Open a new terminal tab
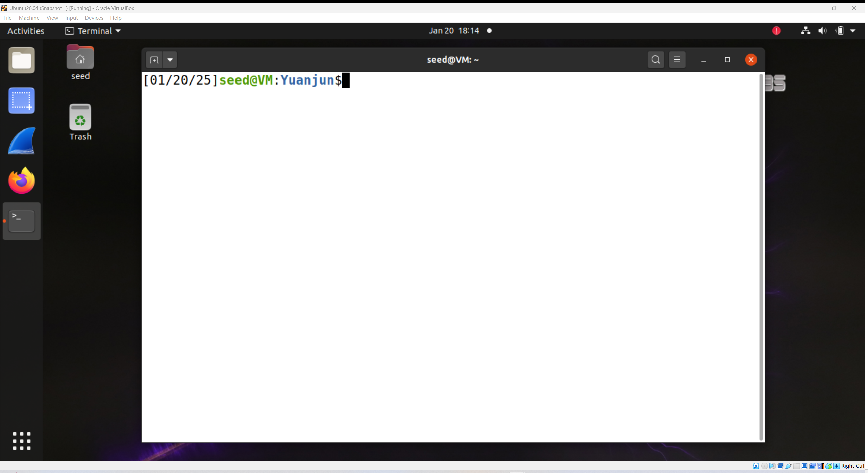This screenshot has width=868, height=473. (154, 60)
